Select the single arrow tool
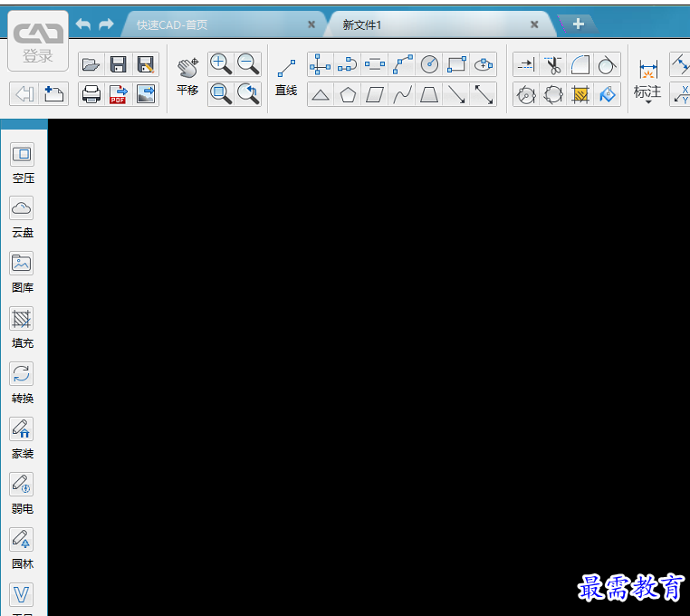Image resolution: width=690 pixels, height=616 pixels. (456, 94)
